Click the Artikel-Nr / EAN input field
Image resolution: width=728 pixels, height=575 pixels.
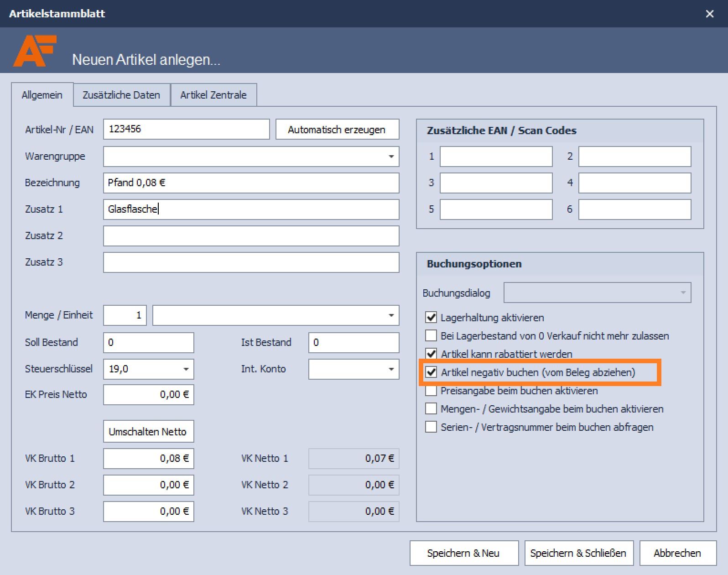[x=186, y=129]
